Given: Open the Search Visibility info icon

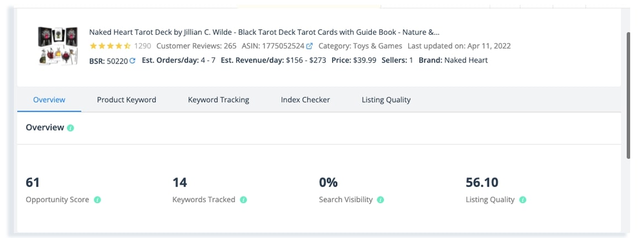Looking at the screenshot, I should [381, 200].
